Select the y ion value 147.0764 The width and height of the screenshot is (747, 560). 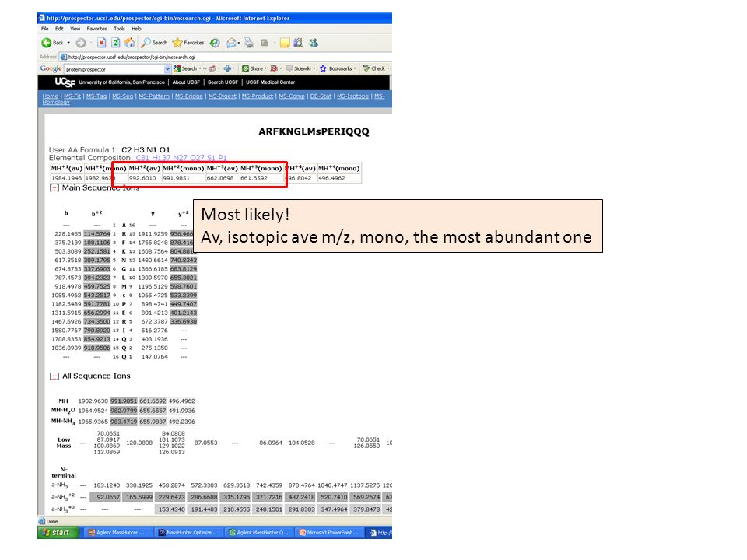pos(154,357)
